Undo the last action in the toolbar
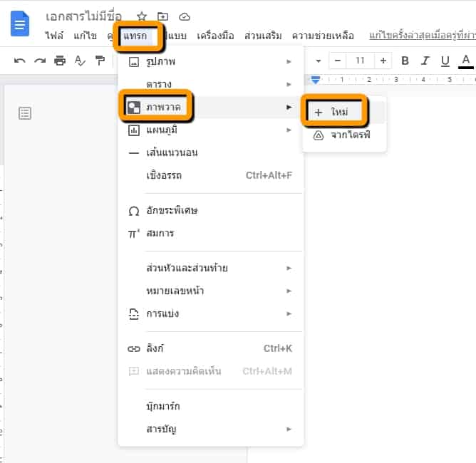Screen dimensions: 476x463 click(x=20, y=61)
